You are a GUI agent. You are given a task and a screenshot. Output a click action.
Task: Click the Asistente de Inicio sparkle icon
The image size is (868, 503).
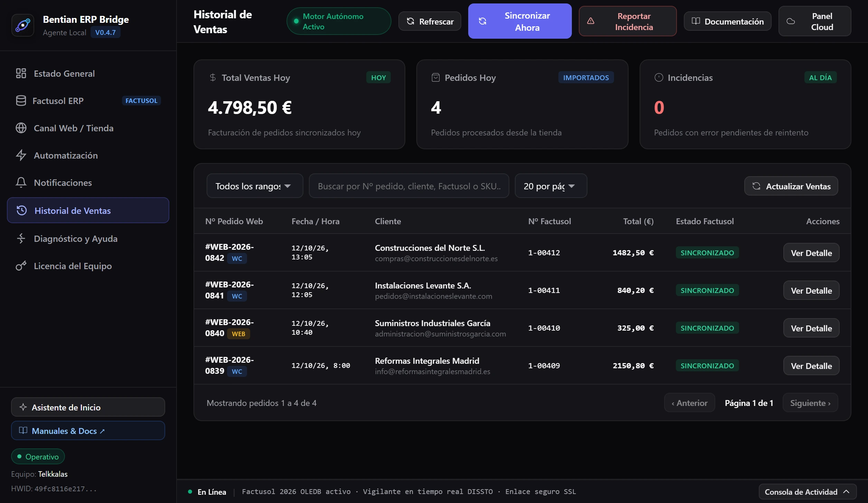(x=23, y=407)
